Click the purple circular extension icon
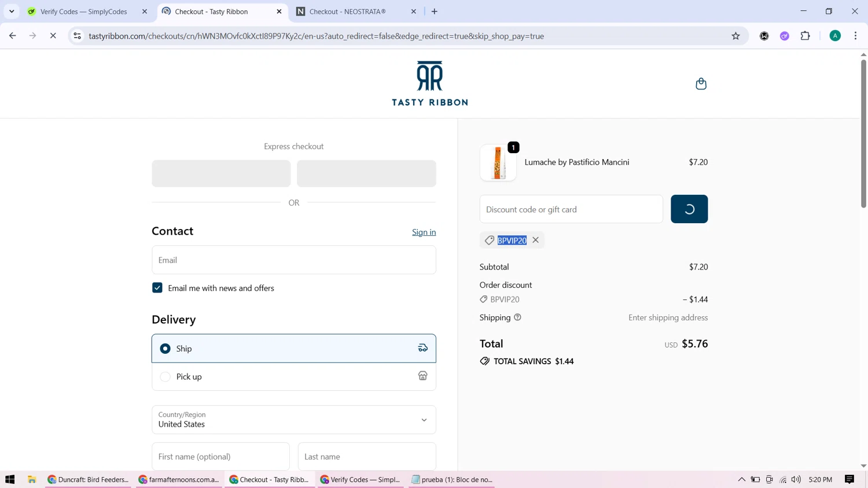Viewport: 868px width, 488px height. [x=785, y=36]
